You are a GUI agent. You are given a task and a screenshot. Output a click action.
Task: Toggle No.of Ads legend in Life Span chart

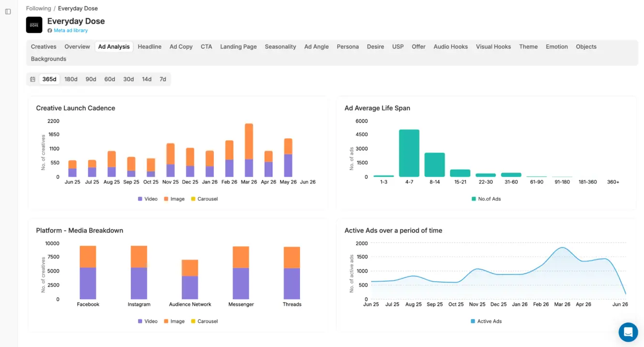pos(486,199)
